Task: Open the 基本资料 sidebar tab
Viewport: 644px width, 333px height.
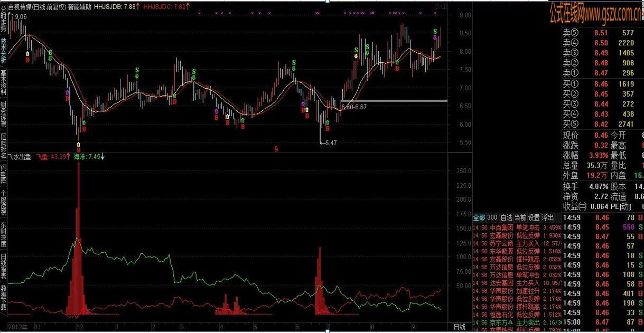Action: click(x=4, y=83)
